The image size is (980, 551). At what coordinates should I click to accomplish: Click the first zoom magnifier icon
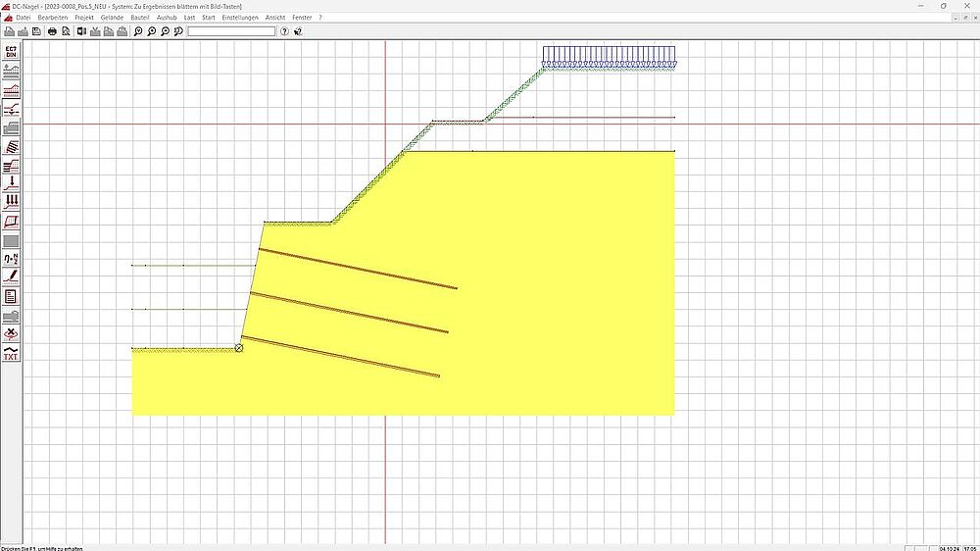tap(138, 31)
